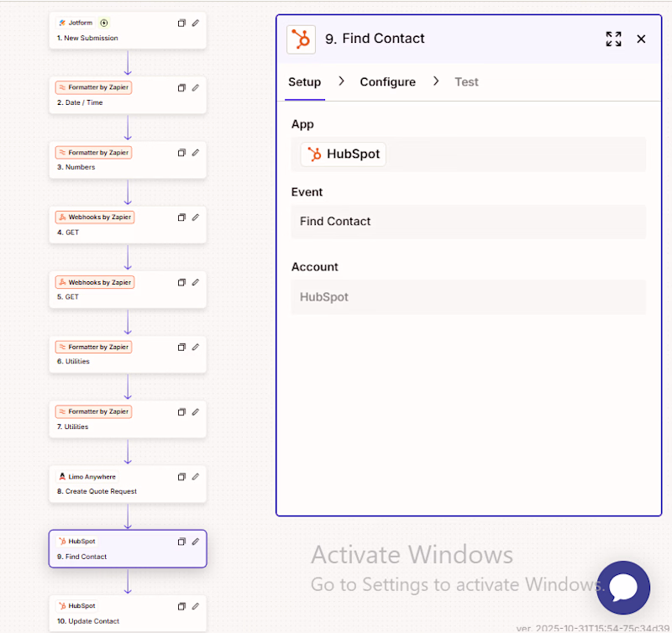The image size is (672, 633).
Task: Open the Account field showing HubSpot
Action: (x=469, y=297)
